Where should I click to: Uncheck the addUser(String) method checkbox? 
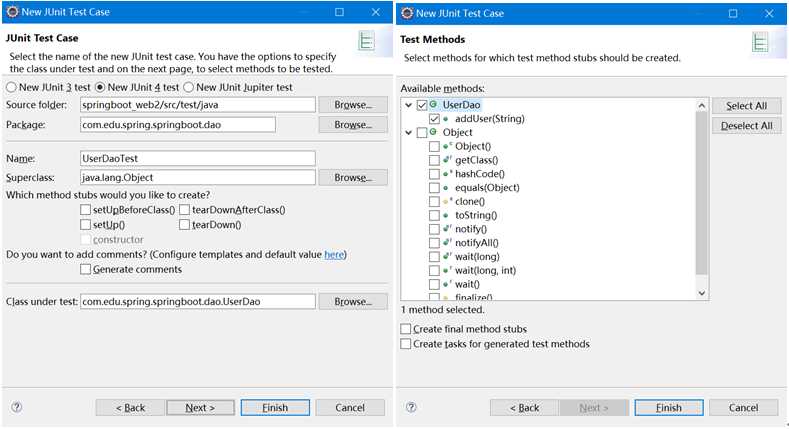coord(434,119)
